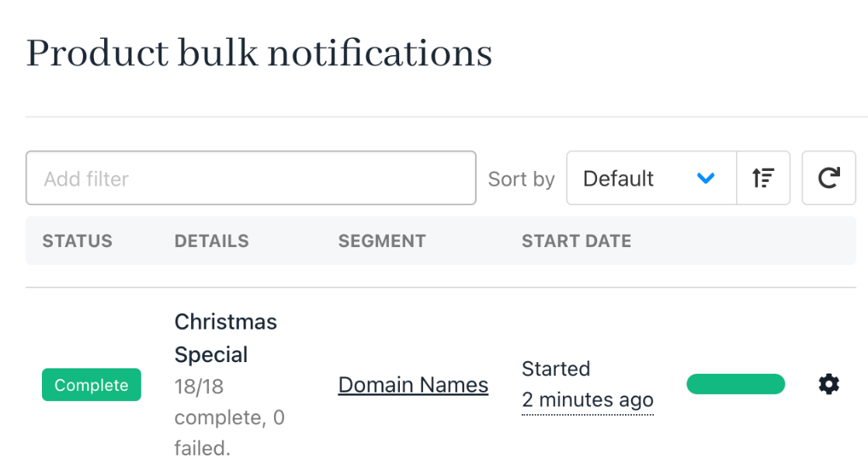The width and height of the screenshot is (868, 474).
Task: Click the Add filter input field
Action: click(251, 178)
